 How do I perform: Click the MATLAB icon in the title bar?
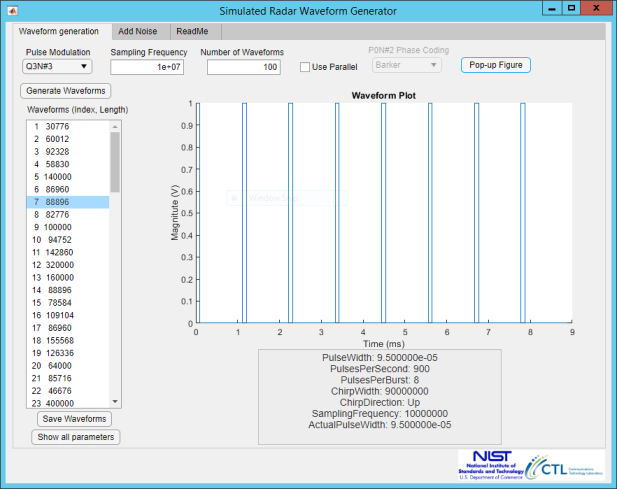coord(12,11)
